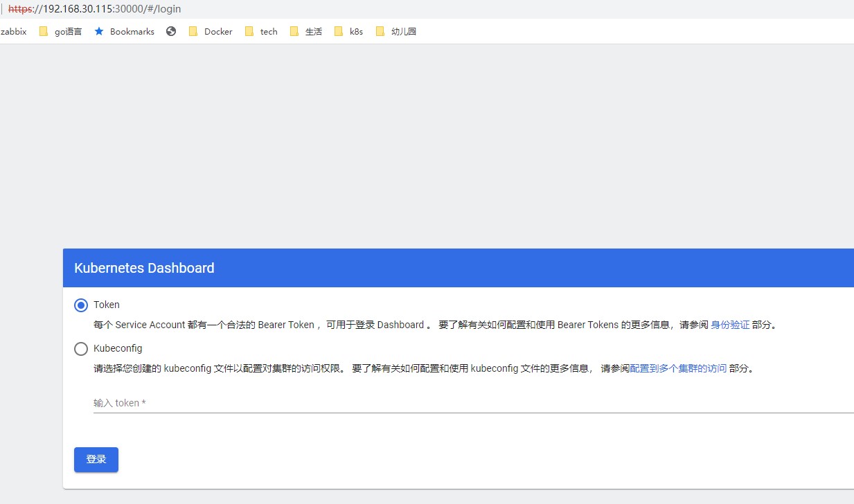Click the Bearer Token description sentence
Viewport: 854px width, 504px height.
click(x=436, y=325)
